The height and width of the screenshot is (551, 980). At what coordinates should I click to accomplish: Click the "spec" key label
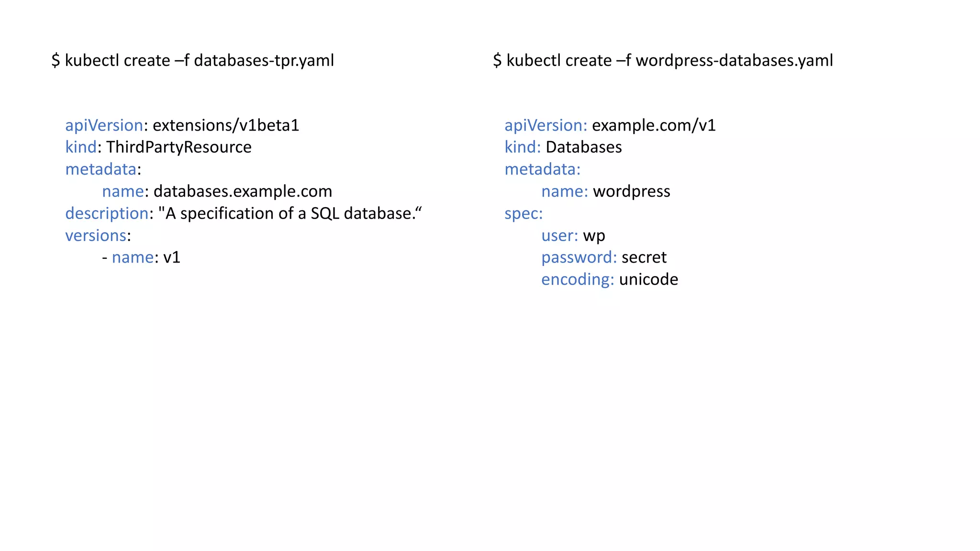[x=522, y=214]
